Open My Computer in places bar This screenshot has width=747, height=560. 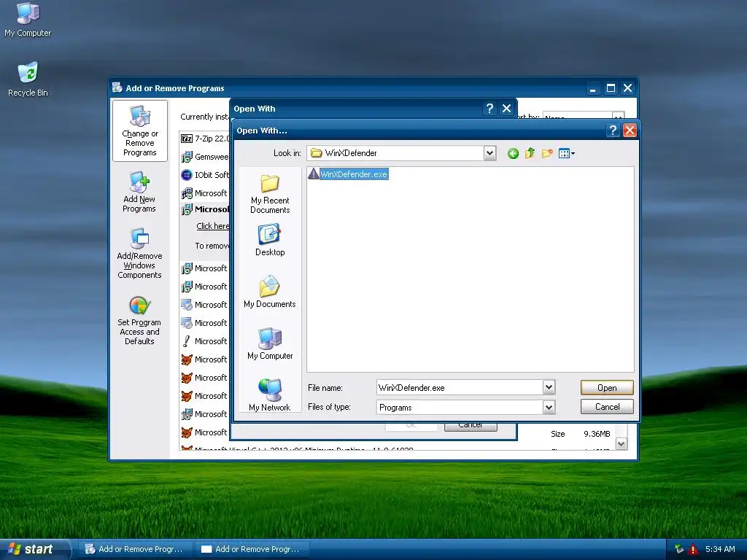point(270,344)
